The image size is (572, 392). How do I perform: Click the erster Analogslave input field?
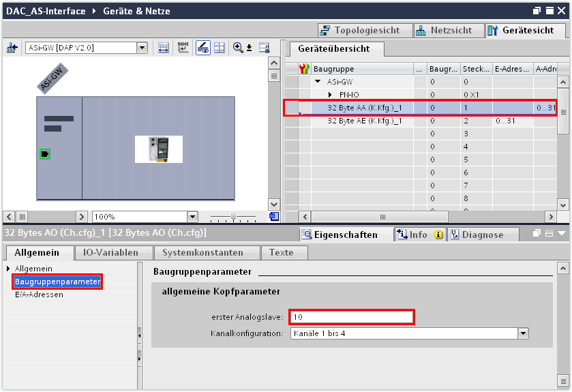click(351, 317)
